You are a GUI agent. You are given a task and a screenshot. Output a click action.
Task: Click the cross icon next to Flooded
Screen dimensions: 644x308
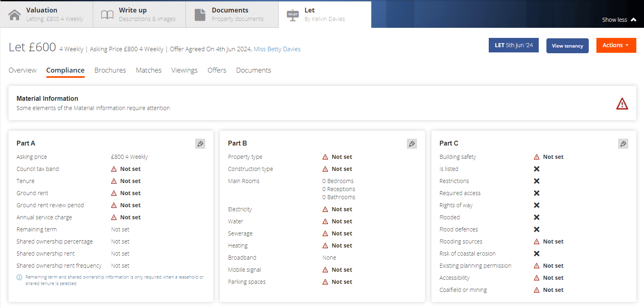[x=537, y=217]
